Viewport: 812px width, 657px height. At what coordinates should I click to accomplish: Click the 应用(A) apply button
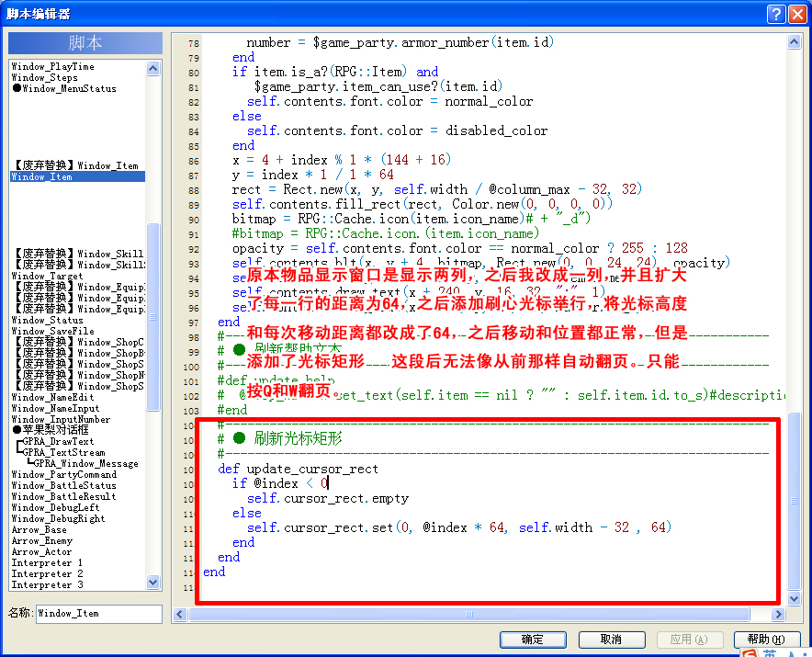click(x=689, y=640)
